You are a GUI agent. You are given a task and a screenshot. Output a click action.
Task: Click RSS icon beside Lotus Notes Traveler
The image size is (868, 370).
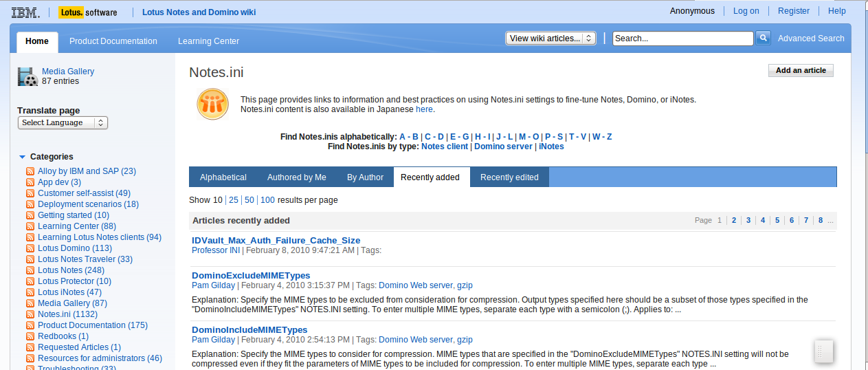coord(30,259)
